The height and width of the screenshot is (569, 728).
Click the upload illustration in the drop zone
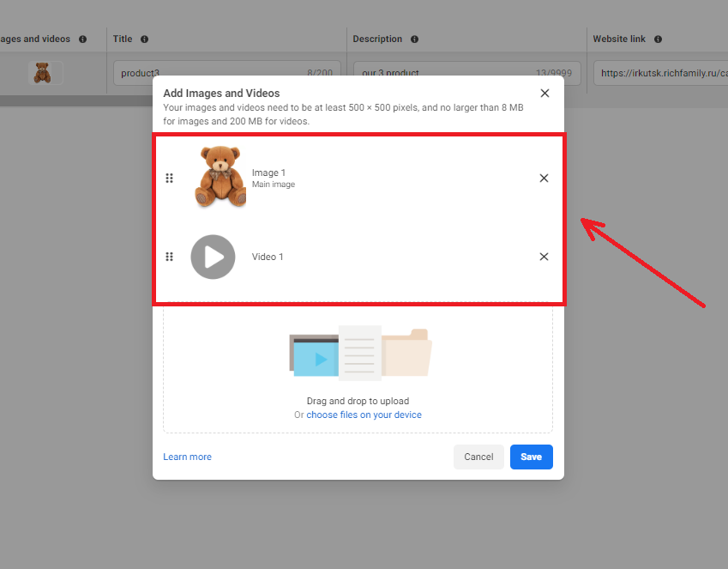(360, 353)
